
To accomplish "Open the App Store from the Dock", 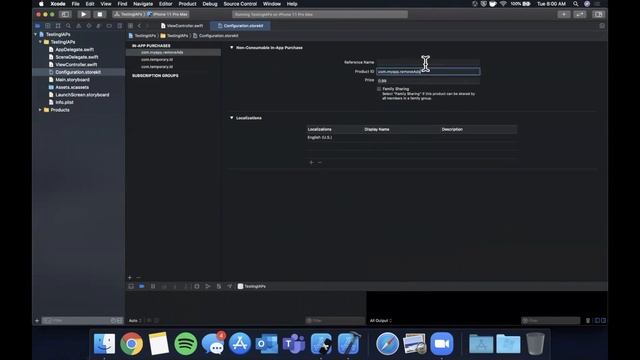I will tap(240, 344).
